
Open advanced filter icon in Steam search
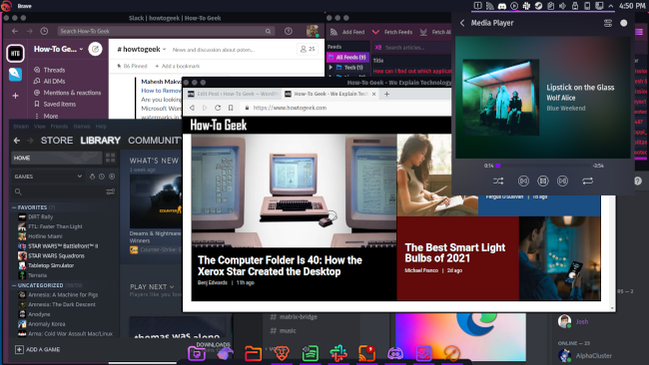pos(111,192)
